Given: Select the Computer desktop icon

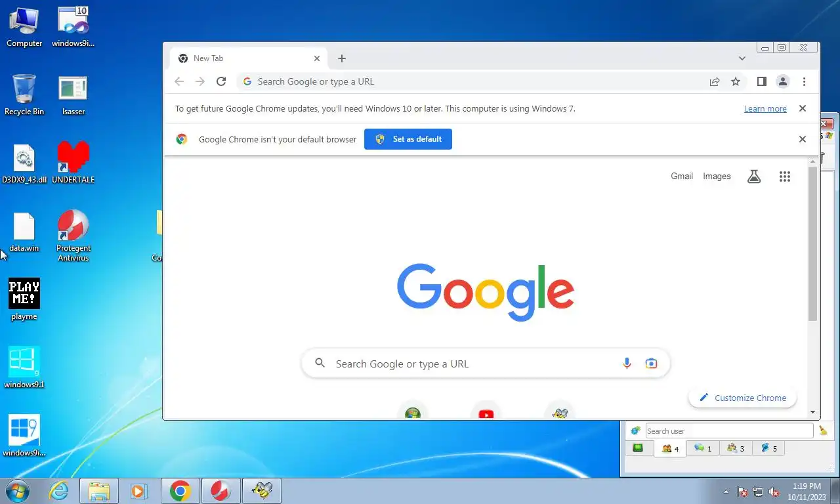Looking at the screenshot, I should 24,27.
